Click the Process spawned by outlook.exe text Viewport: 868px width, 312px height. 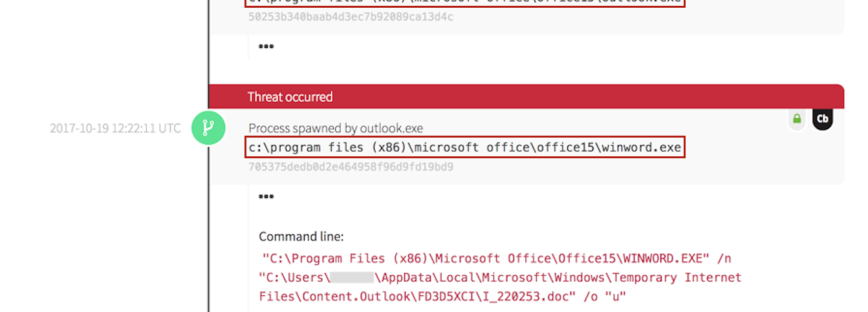pyautogui.click(x=336, y=128)
